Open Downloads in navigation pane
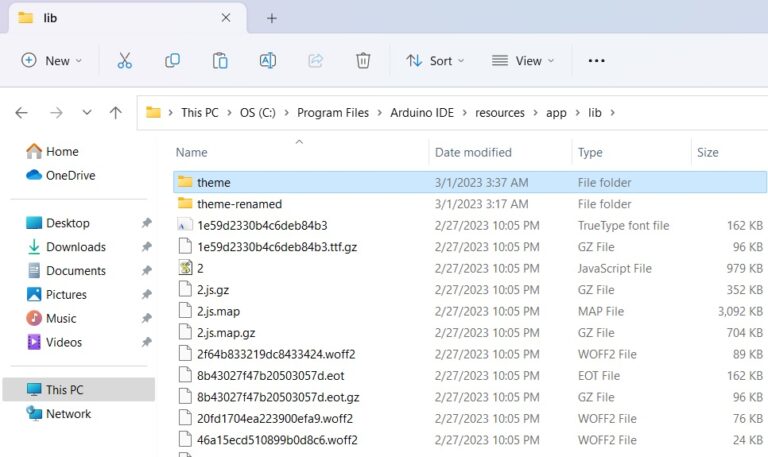This screenshot has height=457, width=768. pos(66,247)
